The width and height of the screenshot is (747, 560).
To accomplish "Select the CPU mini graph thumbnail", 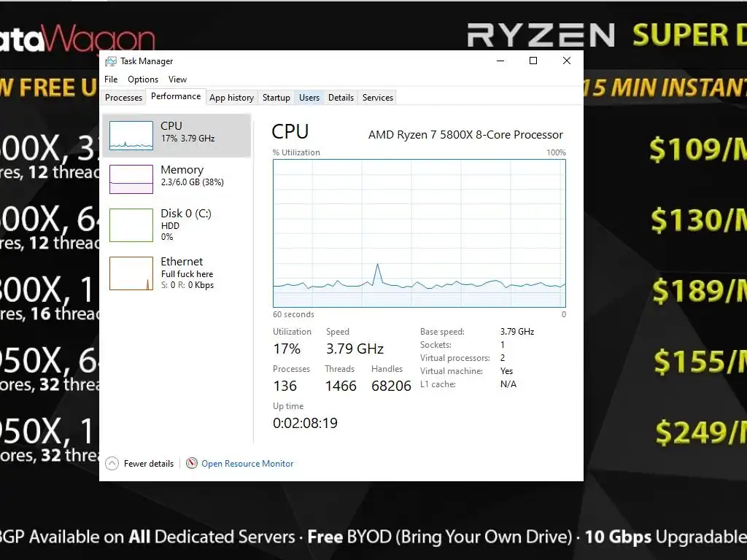I will 131,135.
